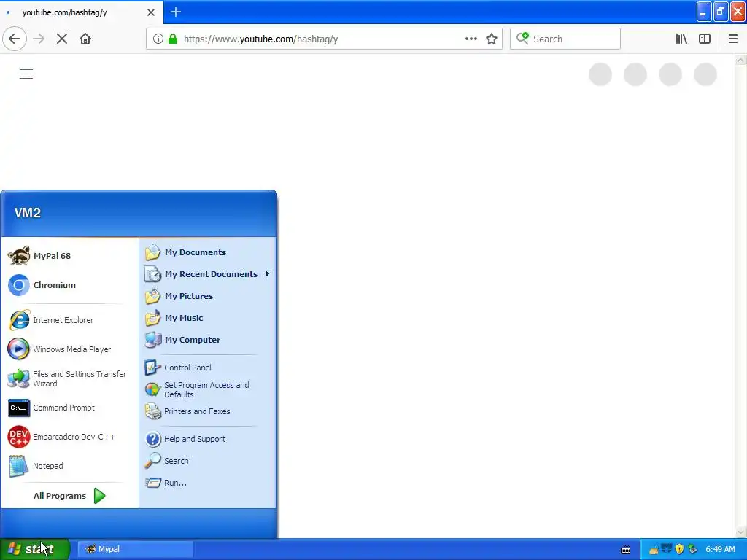Open Set Program Access and Defaults
This screenshot has width=747, height=560.
pos(208,389)
